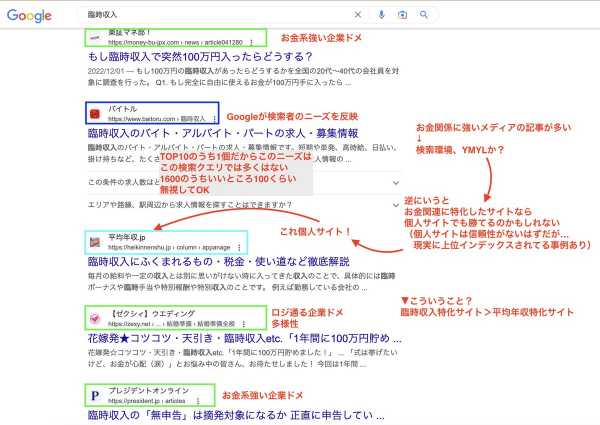
Task: Open result もし臨時収入で突然100万円入ったらどうする？
Action: coord(200,57)
